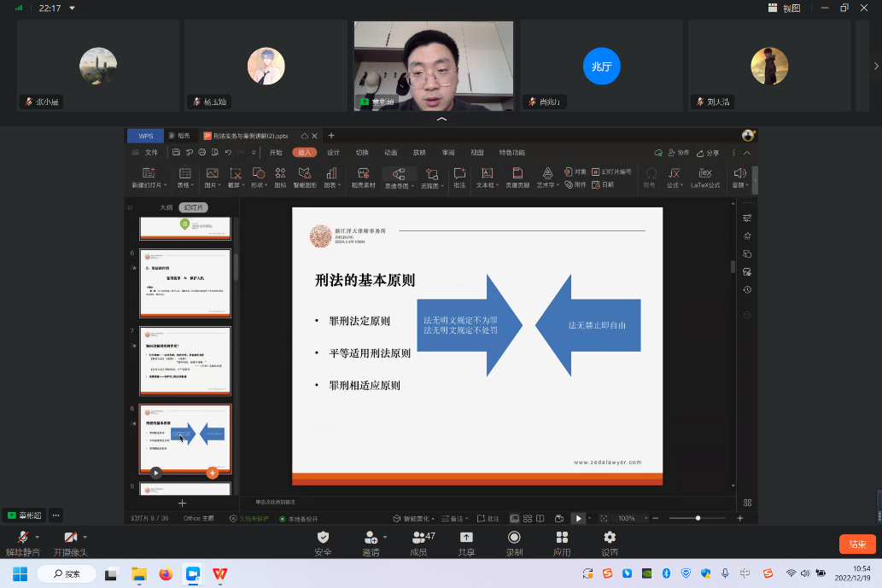Click the red End meeting button
Screen dimensions: 882x588
pos(857,544)
